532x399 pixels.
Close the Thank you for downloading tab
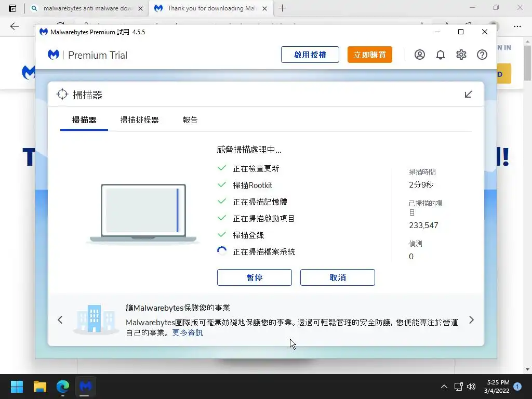tap(265, 8)
